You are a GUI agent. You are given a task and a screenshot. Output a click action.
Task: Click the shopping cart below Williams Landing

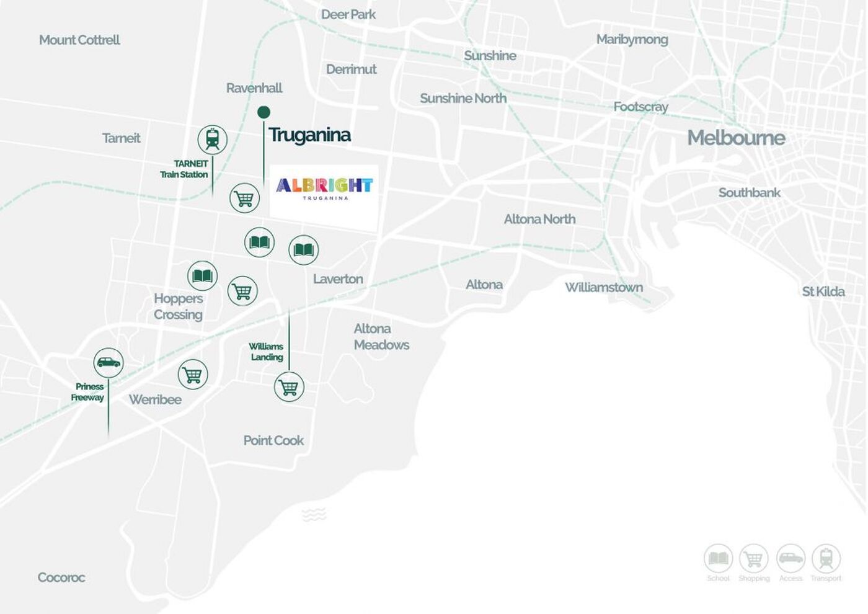point(289,387)
